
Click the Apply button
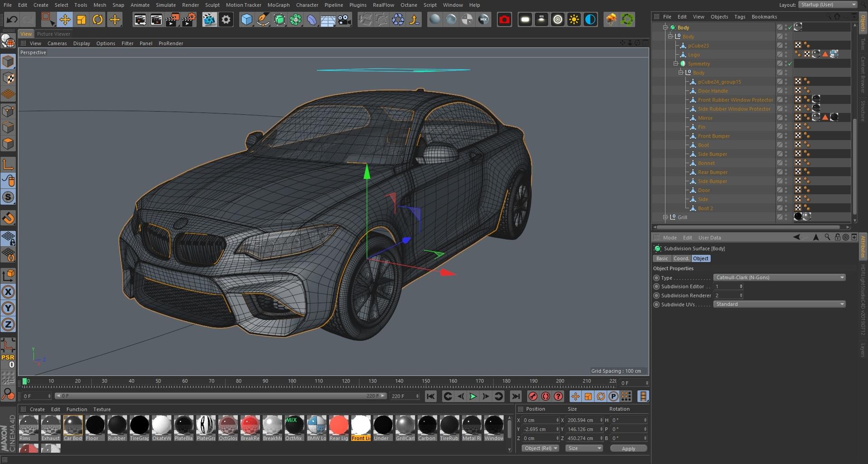628,449
